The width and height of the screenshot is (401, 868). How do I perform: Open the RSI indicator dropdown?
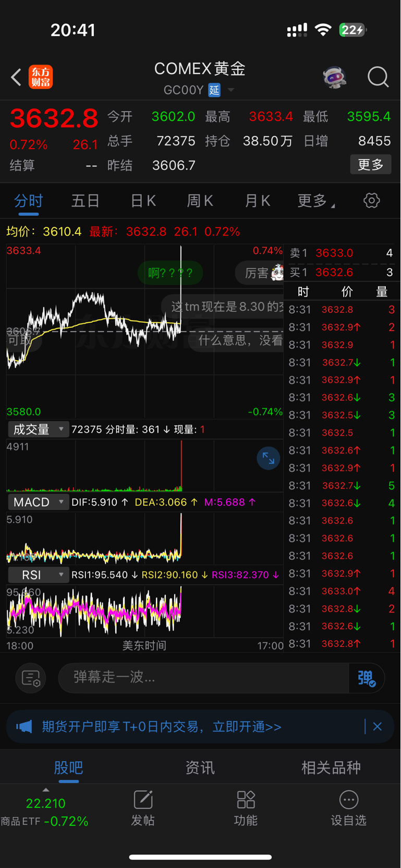38,574
